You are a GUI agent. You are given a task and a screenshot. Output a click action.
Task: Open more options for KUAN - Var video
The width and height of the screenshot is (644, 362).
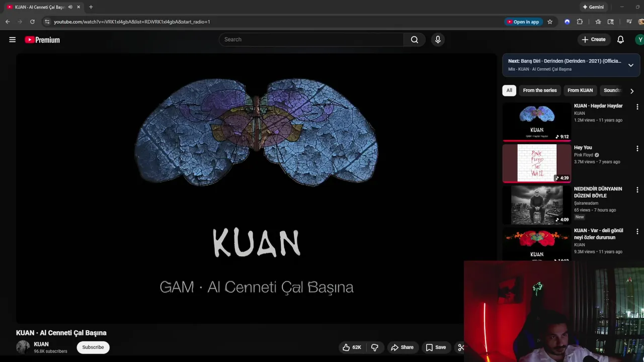click(x=637, y=232)
